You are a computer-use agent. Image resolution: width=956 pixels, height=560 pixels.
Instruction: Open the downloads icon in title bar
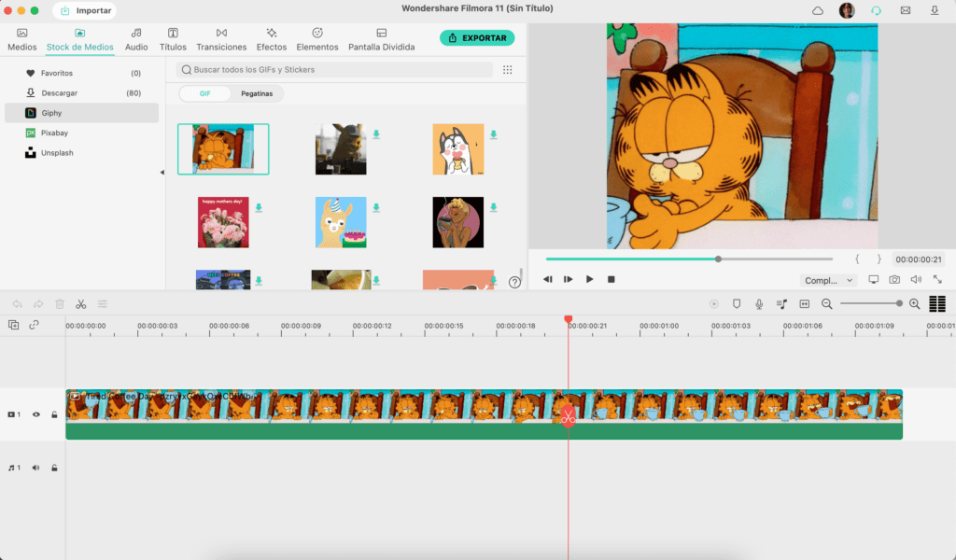[x=934, y=10]
